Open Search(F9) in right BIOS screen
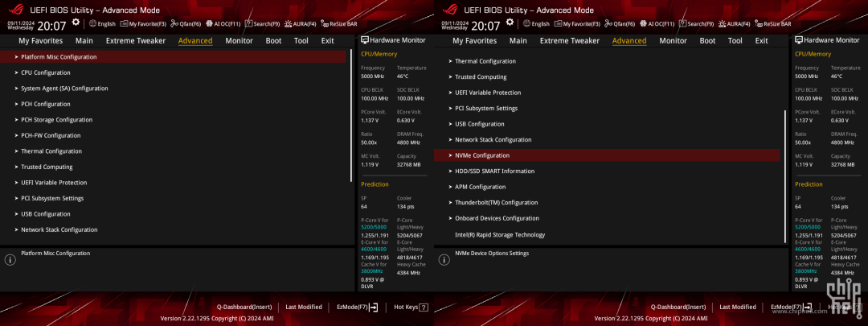The width and height of the screenshot is (868, 326). [x=696, y=24]
